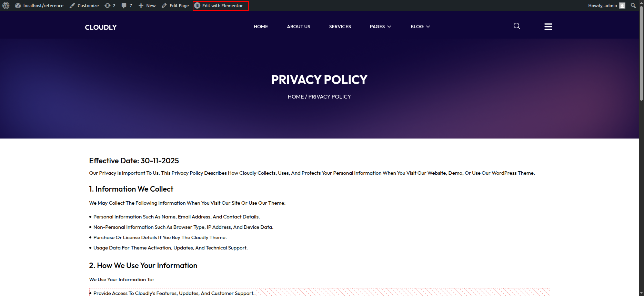Click the scrollbar up arrow
This screenshot has height=296, width=644.
(x=641, y=2)
